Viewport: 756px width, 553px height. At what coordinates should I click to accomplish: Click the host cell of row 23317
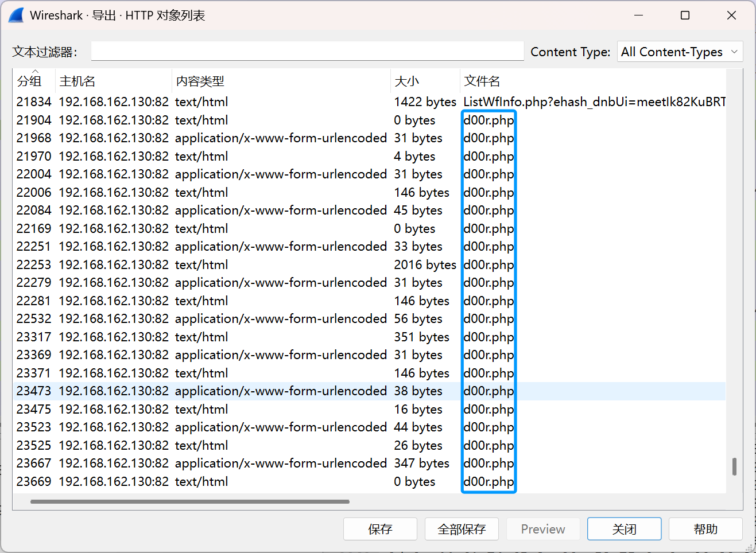114,337
